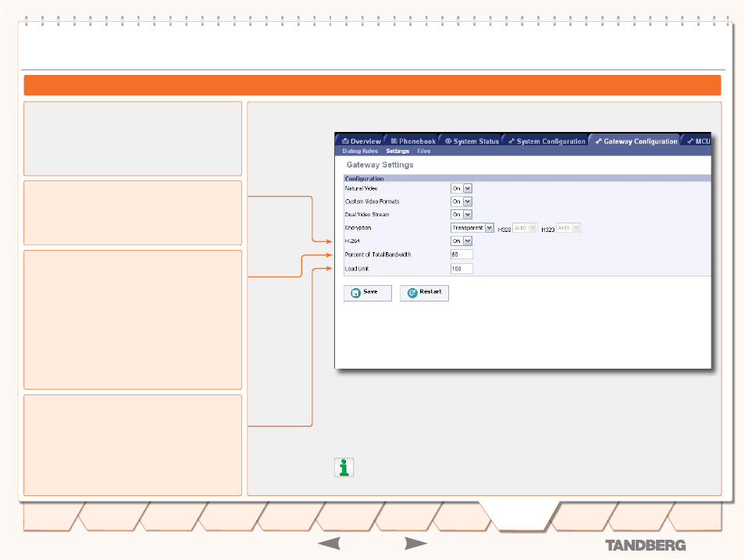Click the Save button
Viewport: 745px width, 560px height.
coord(368,293)
